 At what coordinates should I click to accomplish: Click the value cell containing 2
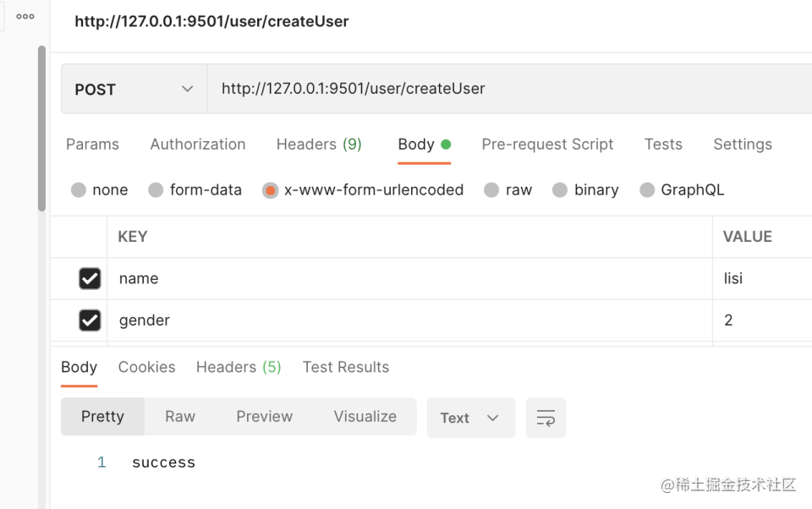pos(762,320)
